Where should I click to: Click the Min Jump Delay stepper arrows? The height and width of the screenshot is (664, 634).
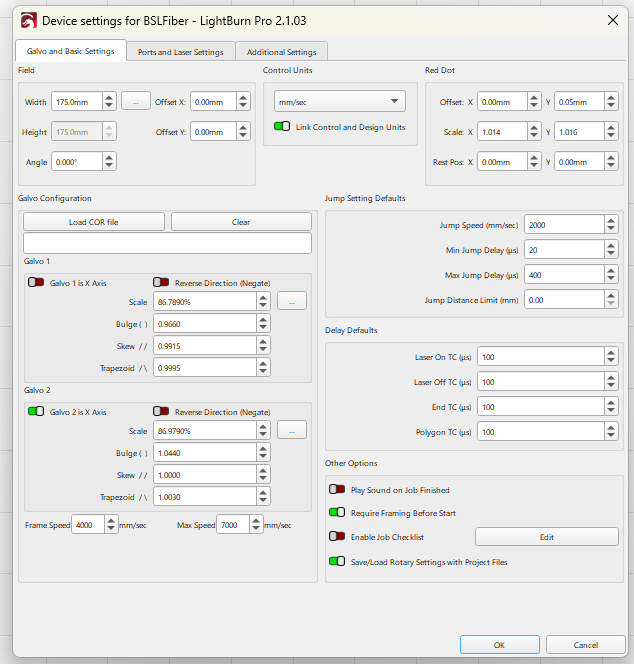point(611,250)
